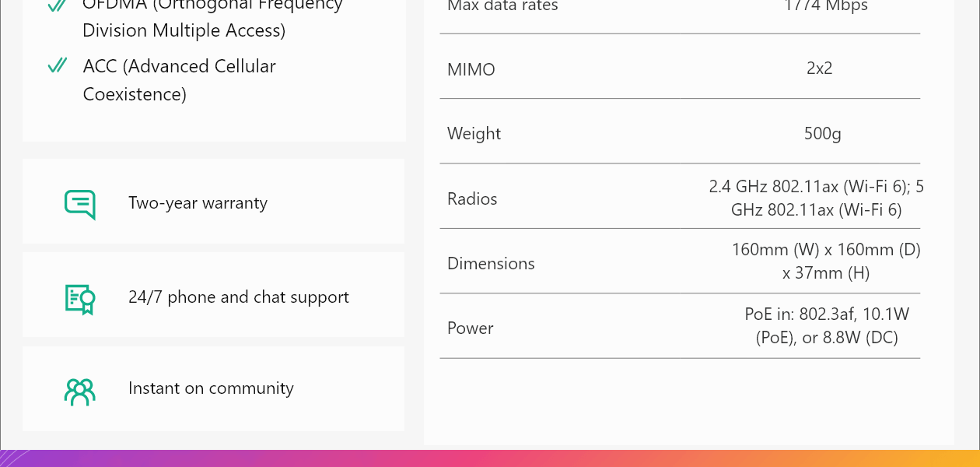Open the Two-year warranty card text
980x467 pixels.
(x=198, y=203)
